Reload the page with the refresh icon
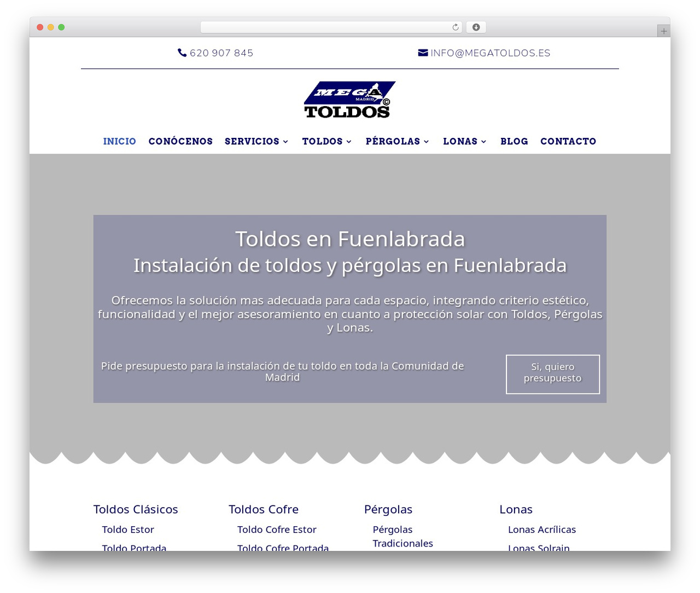Viewport: 700px width, 593px height. [455, 27]
